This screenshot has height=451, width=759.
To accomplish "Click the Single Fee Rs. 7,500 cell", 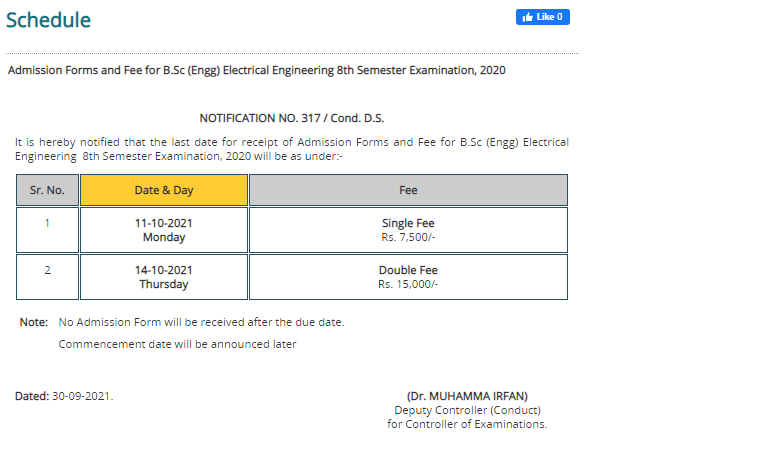I will point(408,230).
